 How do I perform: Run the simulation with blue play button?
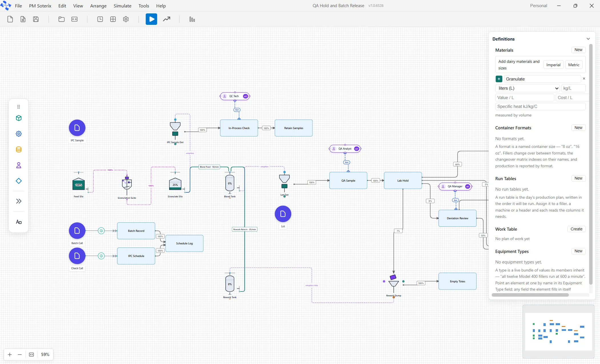[151, 19]
